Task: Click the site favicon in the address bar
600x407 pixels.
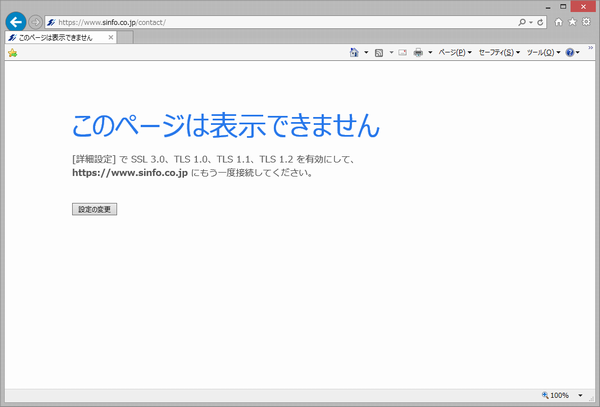Action: click(x=51, y=22)
